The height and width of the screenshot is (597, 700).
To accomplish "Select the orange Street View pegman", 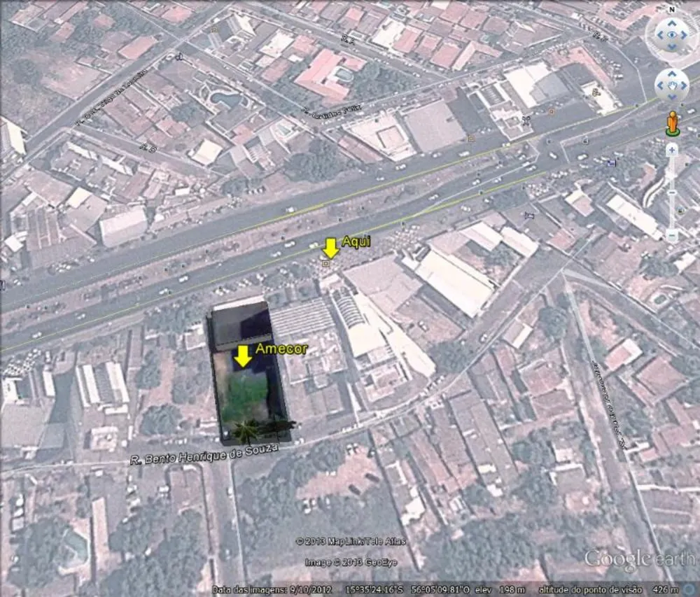I will coord(672,124).
